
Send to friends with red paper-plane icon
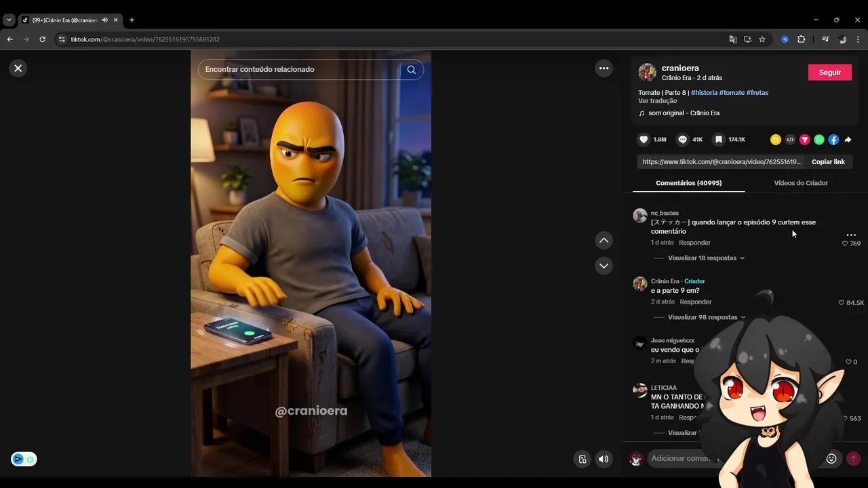[x=804, y=140]
